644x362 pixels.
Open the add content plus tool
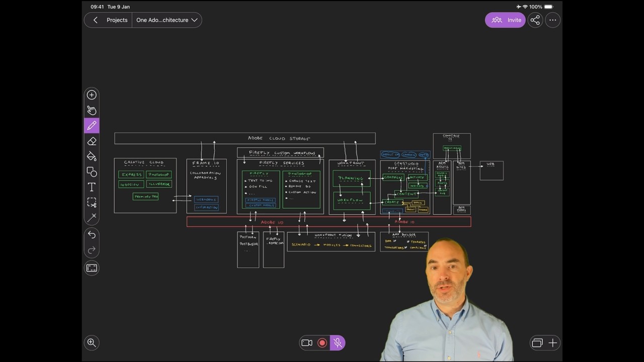click(x=92, y=95)
